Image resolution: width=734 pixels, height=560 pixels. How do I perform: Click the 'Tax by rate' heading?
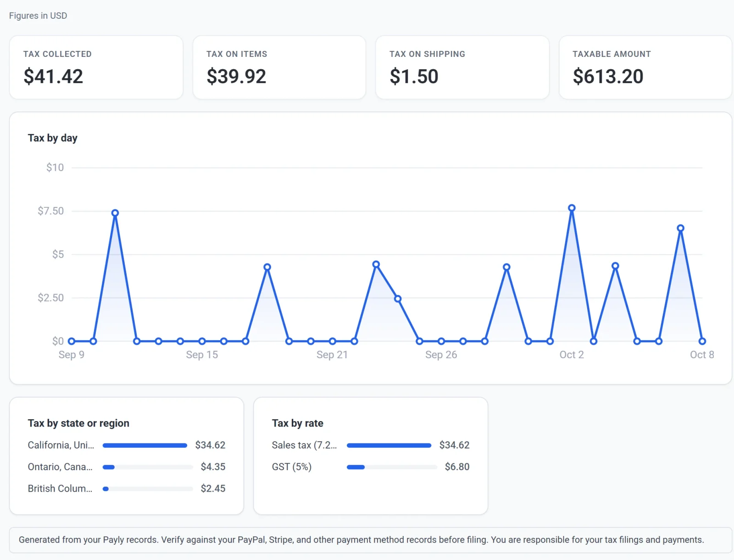297,423
